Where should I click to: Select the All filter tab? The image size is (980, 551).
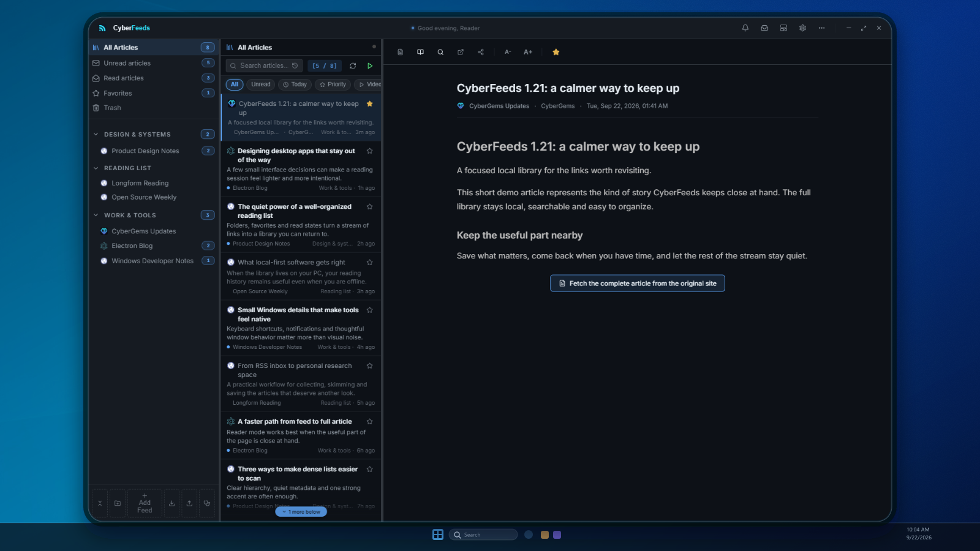point(235,84)
